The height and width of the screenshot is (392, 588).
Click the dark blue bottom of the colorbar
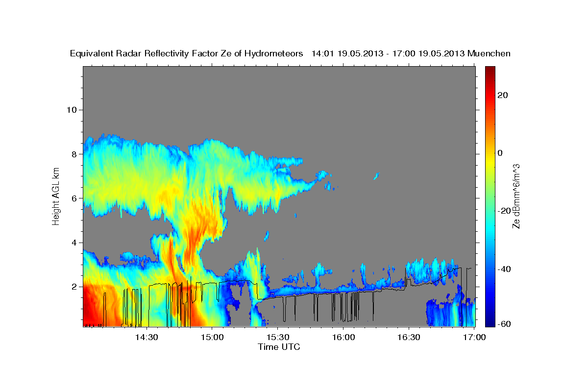click(x=490, y=321)
